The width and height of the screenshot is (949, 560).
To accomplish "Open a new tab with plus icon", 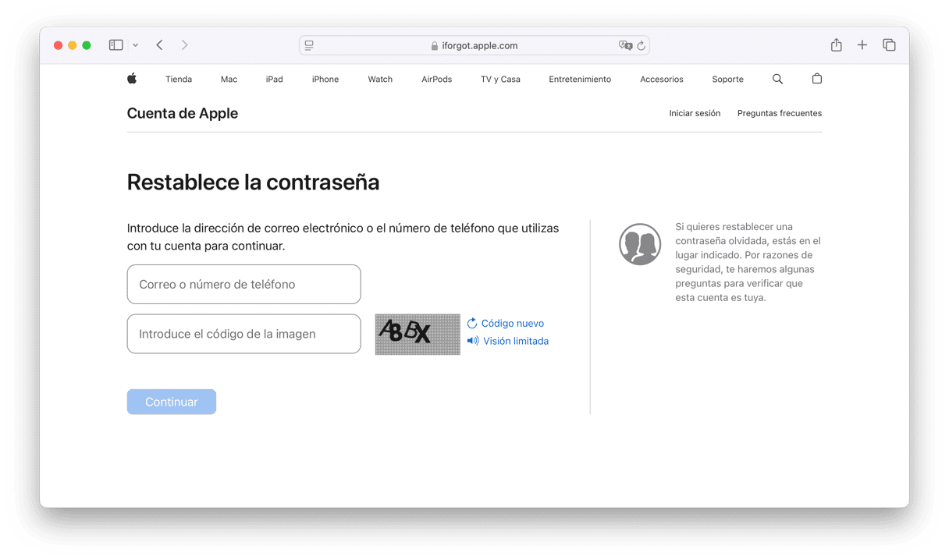I will click(862, 45).
